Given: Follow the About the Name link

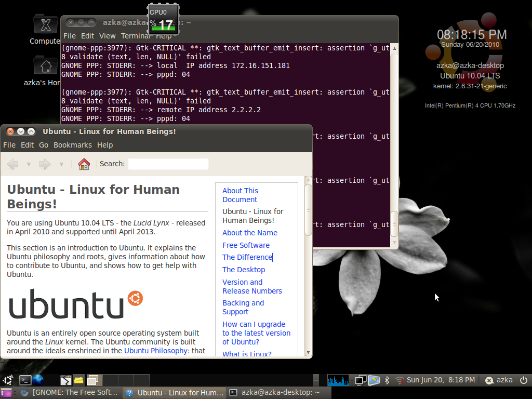Looking at the screenshot, I should [x=250, y=233].
